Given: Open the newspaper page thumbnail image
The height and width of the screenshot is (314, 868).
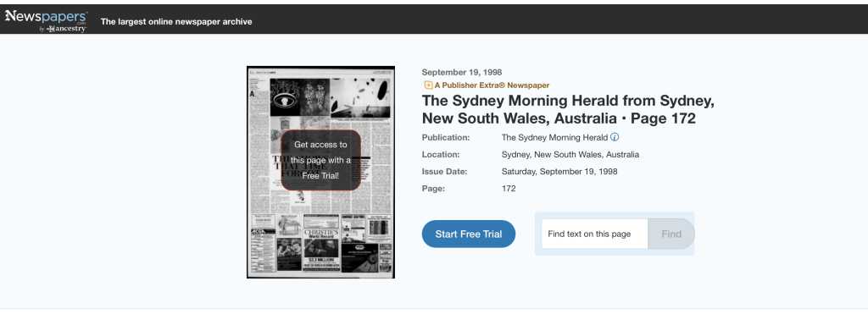Looking at the screenshot, I should click(x=320, y=172).
